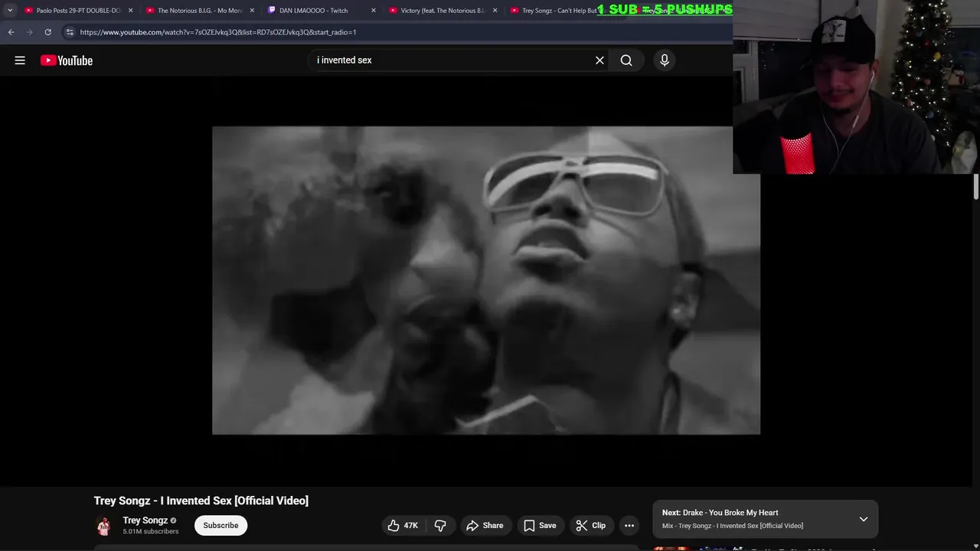Close the DAN LMAOOOO - Twitch tab

(x=374, y=11)
